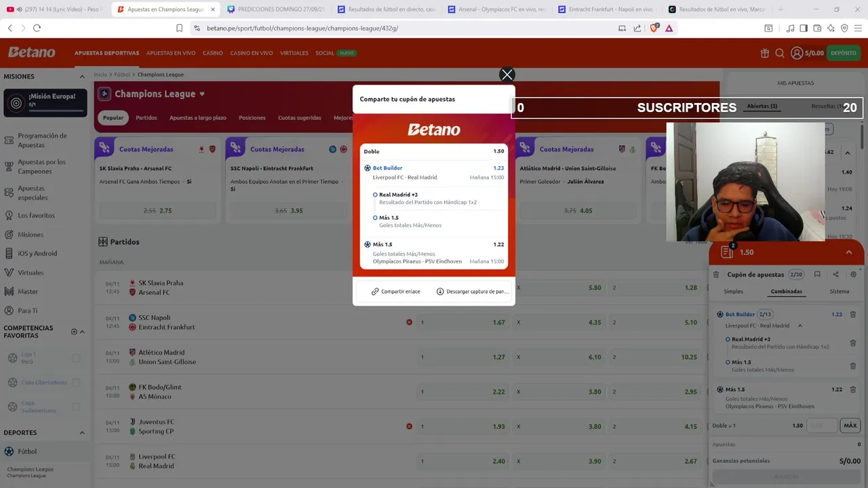The width and height of the screenshot is (868, 488).
Task: Toggle the browser sidebar panel icon
Action: (804, 28)
